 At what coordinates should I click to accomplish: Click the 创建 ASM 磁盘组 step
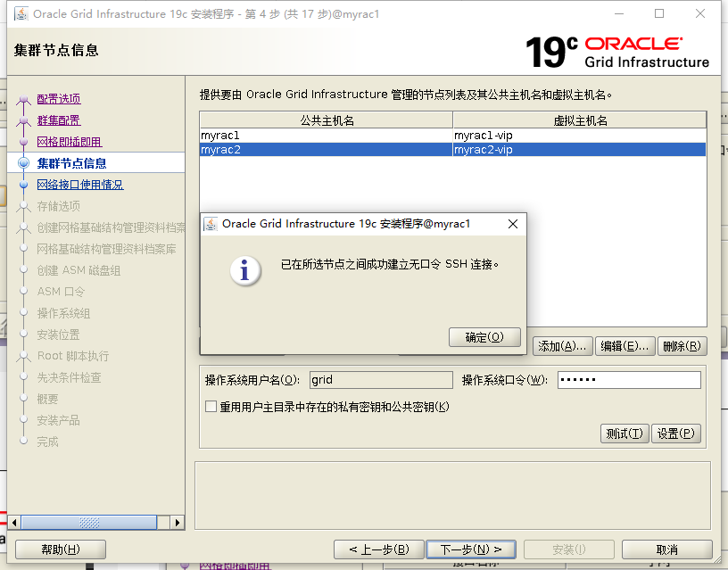click(x=79, y=270)
